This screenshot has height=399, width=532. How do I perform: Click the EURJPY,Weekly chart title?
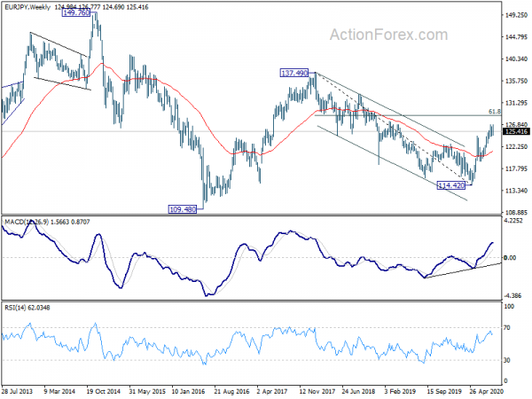point(27,7)
